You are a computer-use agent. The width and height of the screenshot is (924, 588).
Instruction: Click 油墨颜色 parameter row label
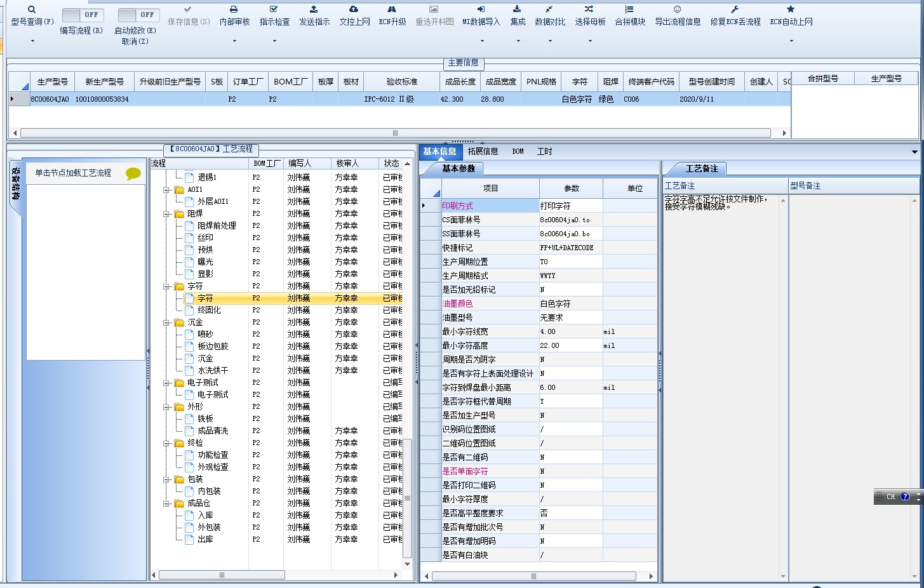[x=490, y=304]
